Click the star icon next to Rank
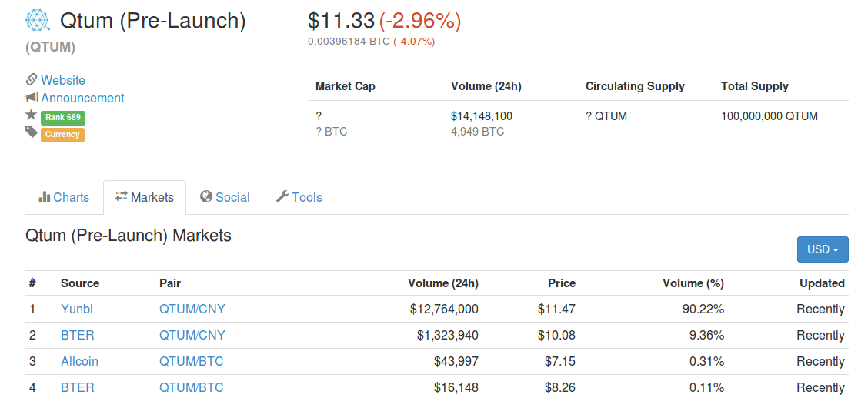The image size is (868, 405). tap(32, 115)
